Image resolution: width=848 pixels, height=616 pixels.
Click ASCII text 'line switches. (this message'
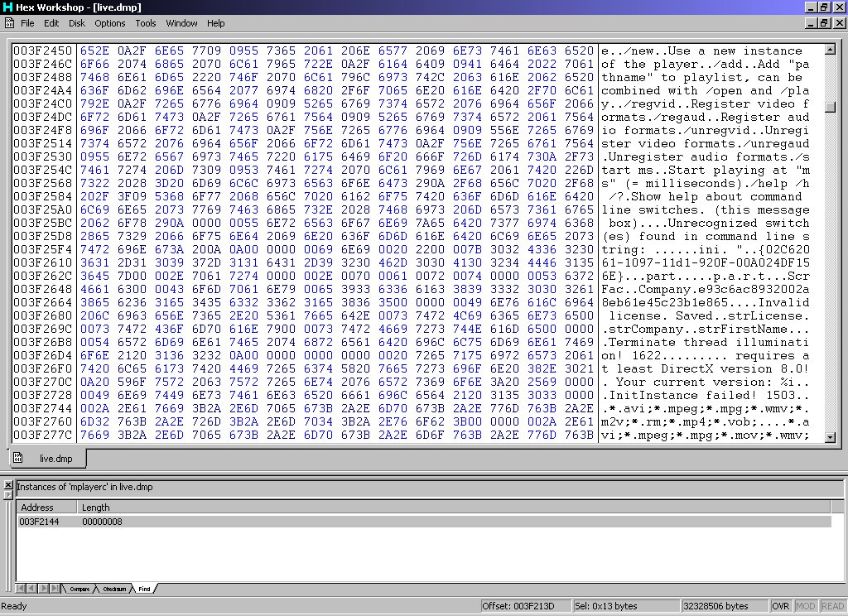(x=706, y=209)
